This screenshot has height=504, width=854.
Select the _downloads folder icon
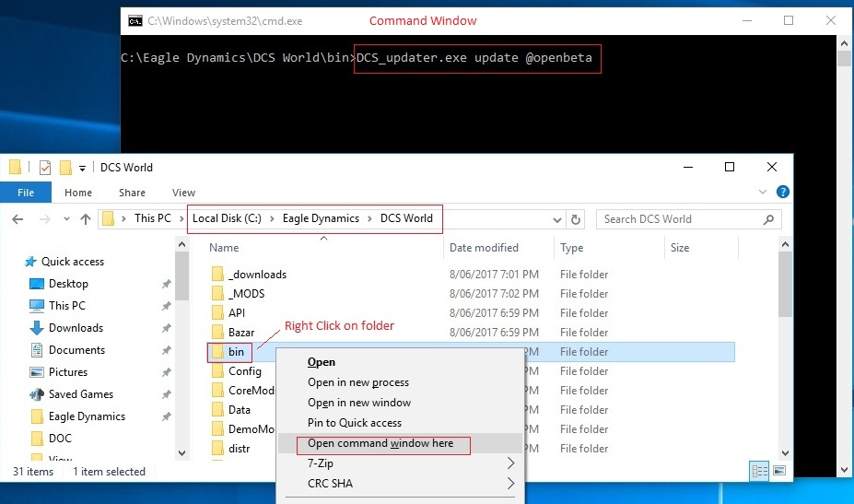[x=217, y=274]
